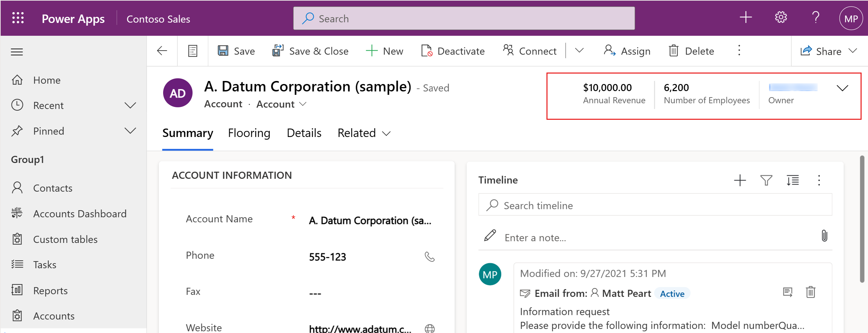Attach a file using the paperclip icon
868x333 pixels.
tap(824, 236)
